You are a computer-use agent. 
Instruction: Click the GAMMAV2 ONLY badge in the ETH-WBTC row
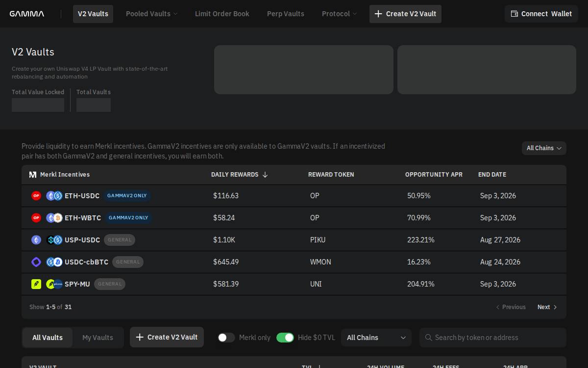click(128, 218)
